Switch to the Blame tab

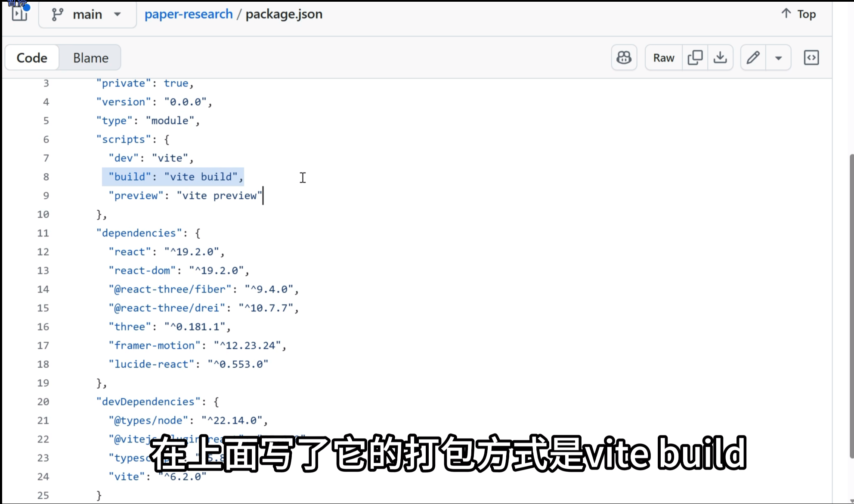click(x=90, y=58)
